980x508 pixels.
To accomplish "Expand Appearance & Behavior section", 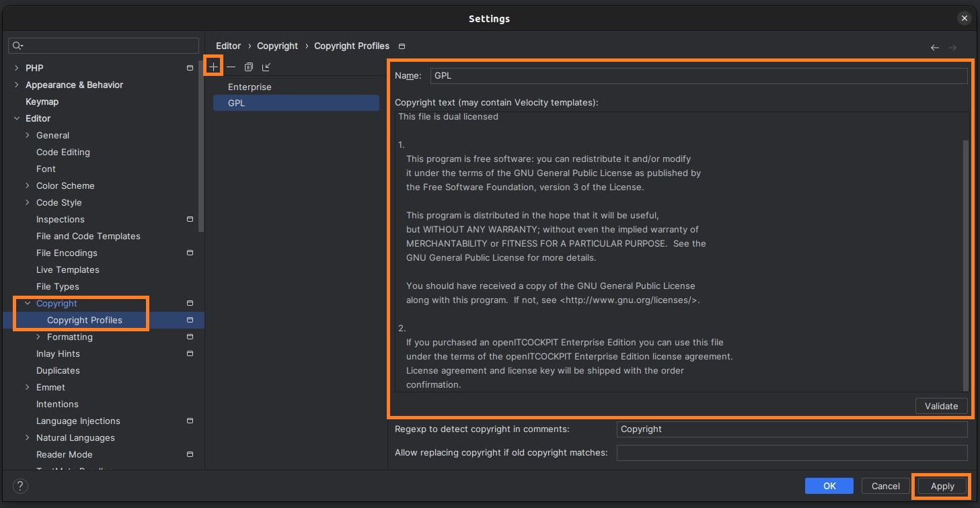I will (x=17, y=85).
